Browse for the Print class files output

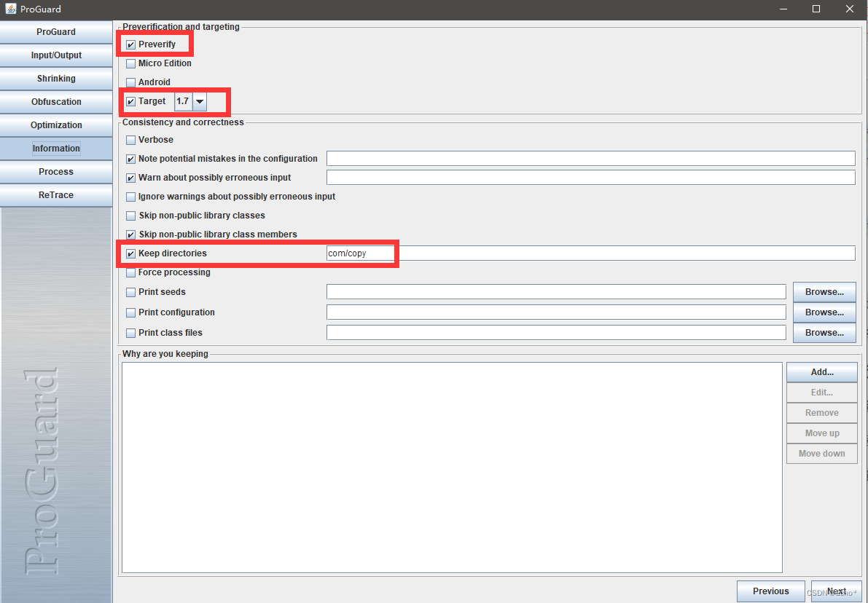coord(824,333)
